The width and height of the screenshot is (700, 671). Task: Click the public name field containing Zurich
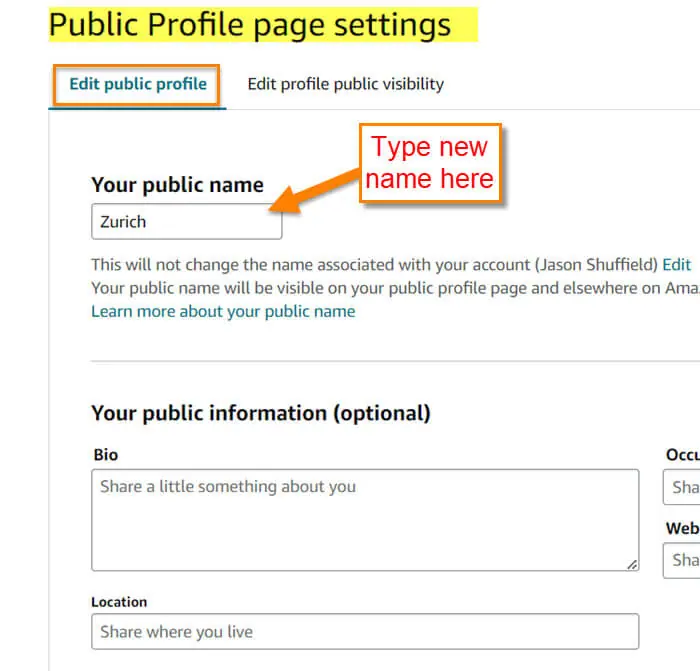[187, 221]
